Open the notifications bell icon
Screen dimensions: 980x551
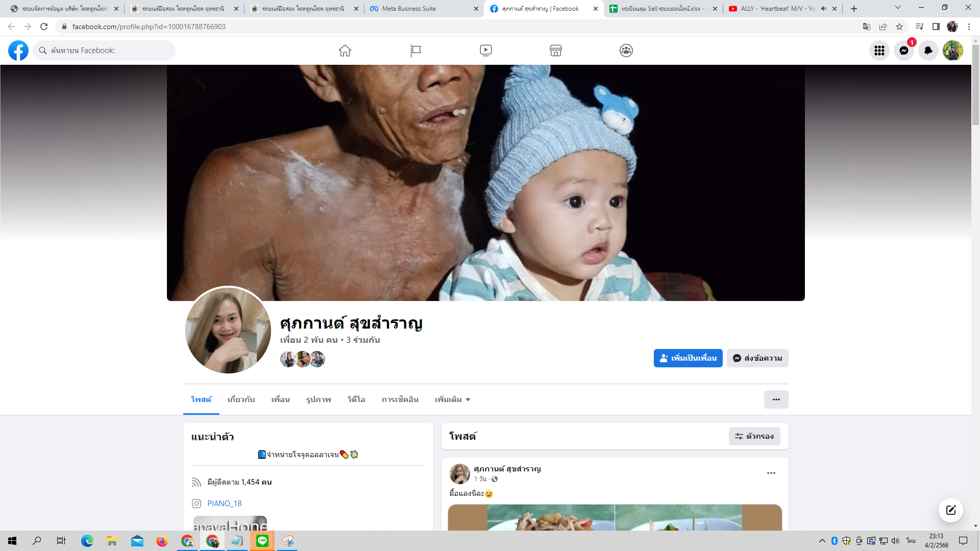[928, 51]
